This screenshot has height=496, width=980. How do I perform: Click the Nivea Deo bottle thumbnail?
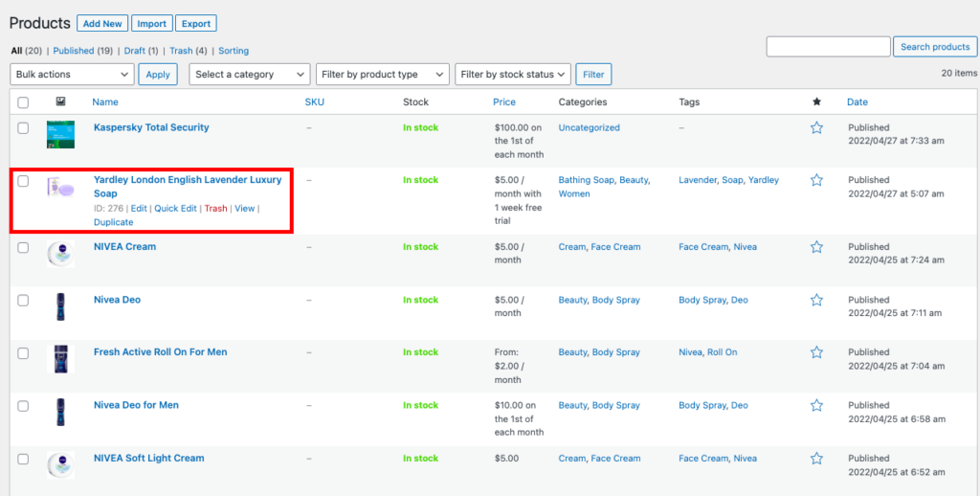(x=60, y=307)
